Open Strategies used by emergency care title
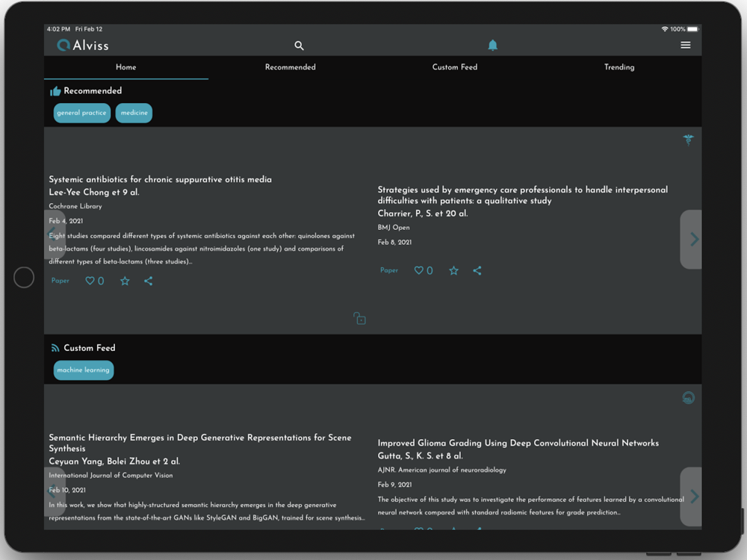The height and width of the screenshot is (560, 747). [523, 195]
